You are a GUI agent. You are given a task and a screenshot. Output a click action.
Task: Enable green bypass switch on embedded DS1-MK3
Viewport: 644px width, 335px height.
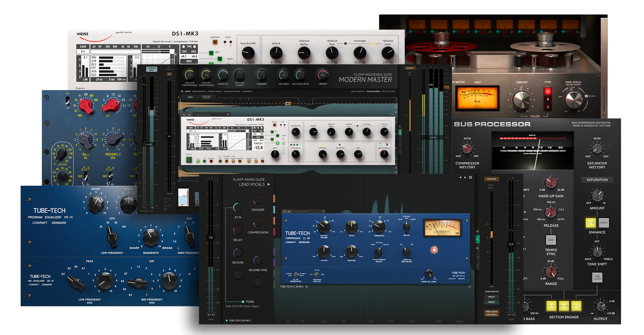coord(189,160)
